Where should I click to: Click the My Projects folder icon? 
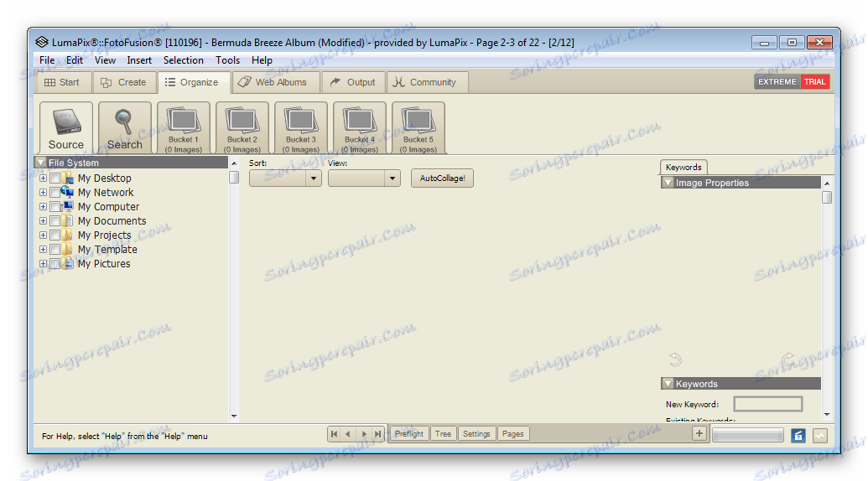pyautogui.click(x=68, y=235)
